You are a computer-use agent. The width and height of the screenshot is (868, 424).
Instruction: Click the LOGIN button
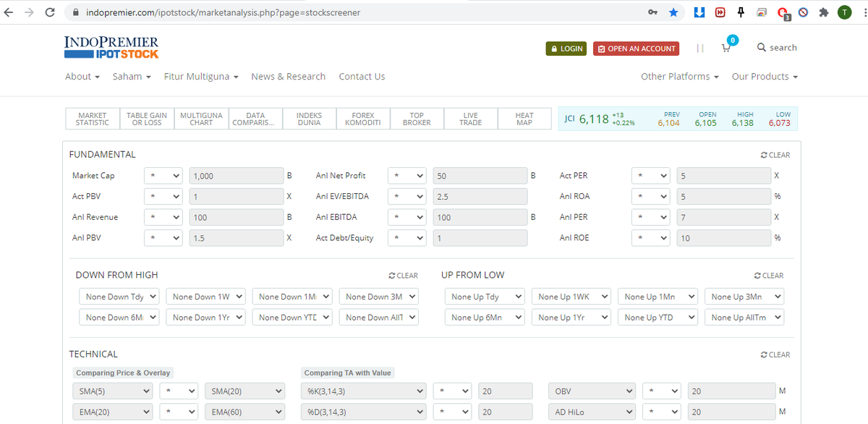(566, 48)
